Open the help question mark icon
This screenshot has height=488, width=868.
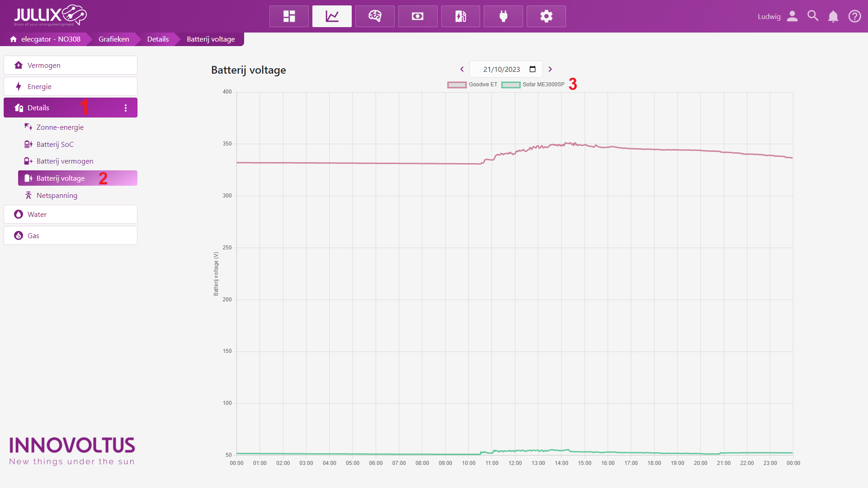(x=854, y=17)
